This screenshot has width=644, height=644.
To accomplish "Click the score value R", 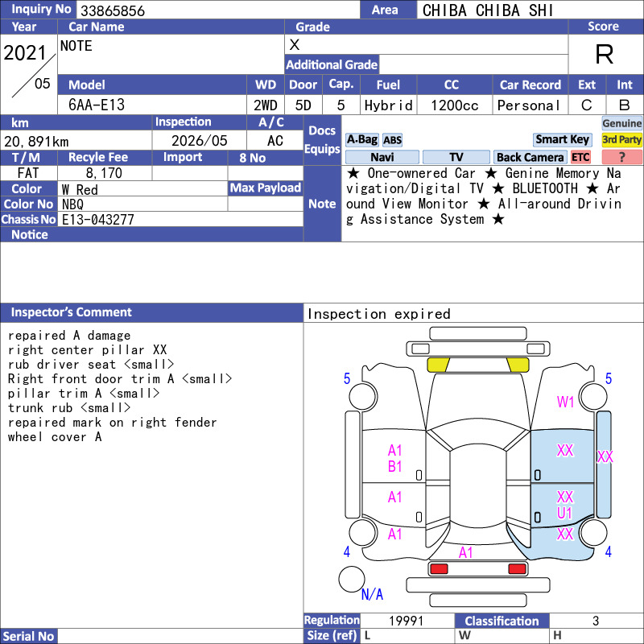I will pyautogui.click(x=605, y=54).
